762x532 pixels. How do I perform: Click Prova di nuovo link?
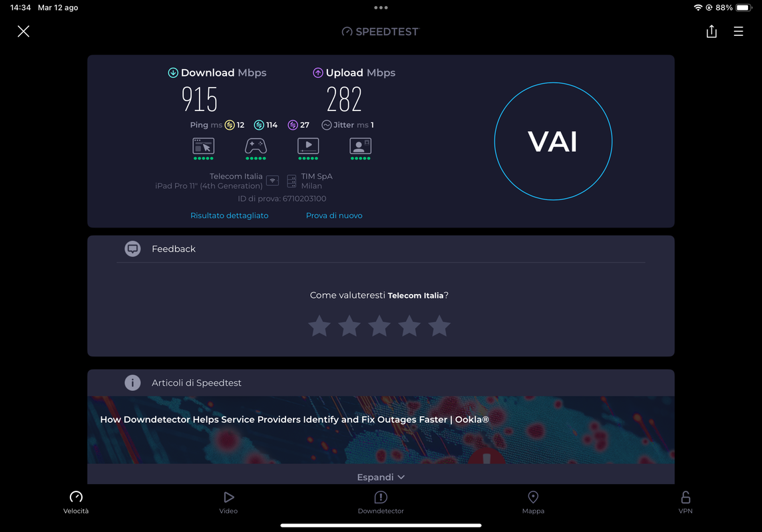334,215
